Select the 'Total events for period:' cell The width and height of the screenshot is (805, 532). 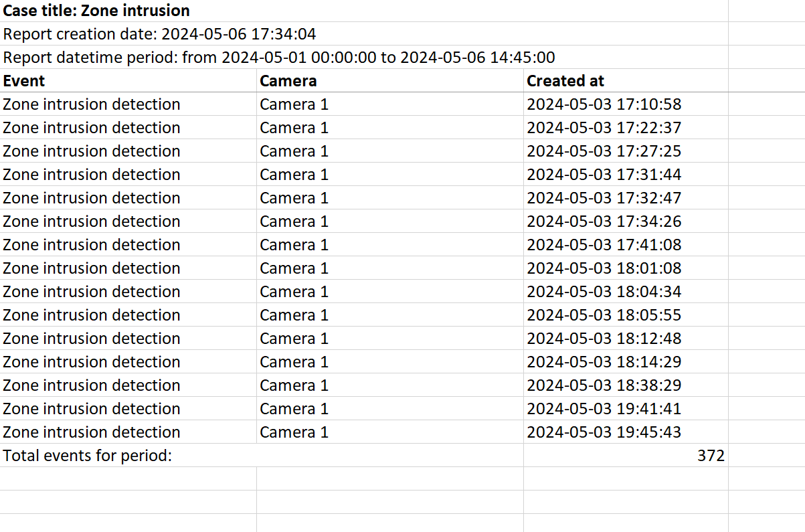[x=88, y=456]
